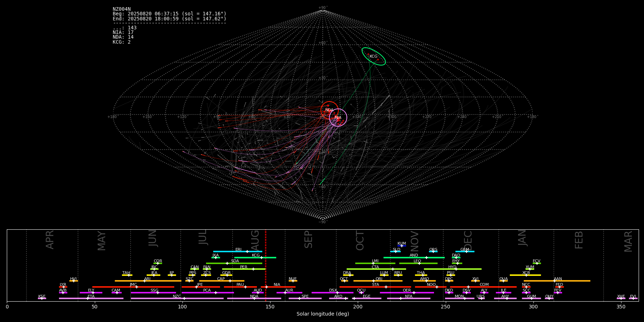644x322 pixels.
Task: Click the +270 longitude label on map
Action: 427,117
